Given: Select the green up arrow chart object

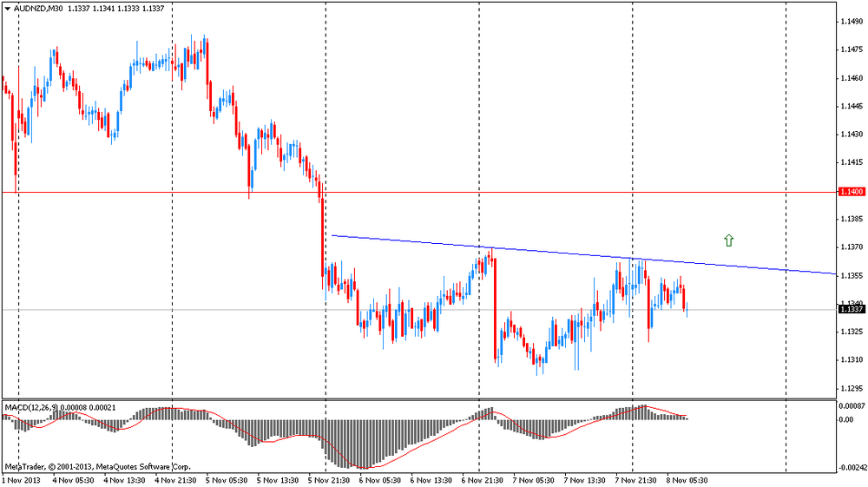Looking at the screenshot, I should [728, 240].
